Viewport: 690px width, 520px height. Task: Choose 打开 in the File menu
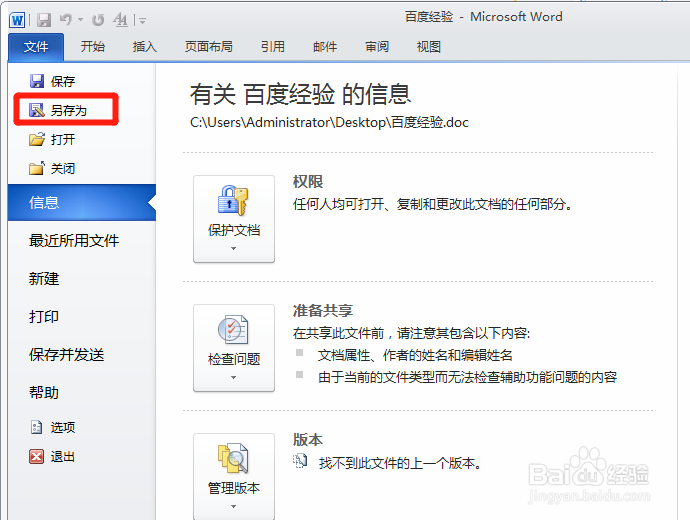pos(62,139)
